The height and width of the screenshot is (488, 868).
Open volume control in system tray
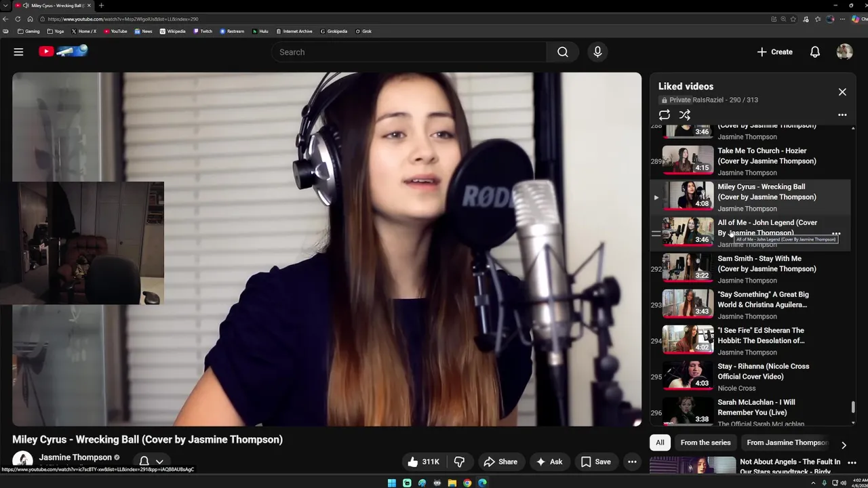[x=844, y=483]
